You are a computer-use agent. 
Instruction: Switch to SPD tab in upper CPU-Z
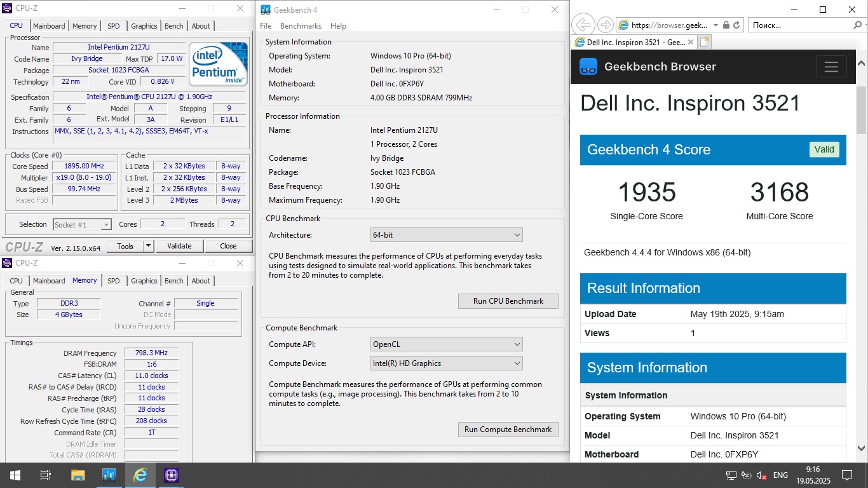pyautogui.click(x=113, y=26)
